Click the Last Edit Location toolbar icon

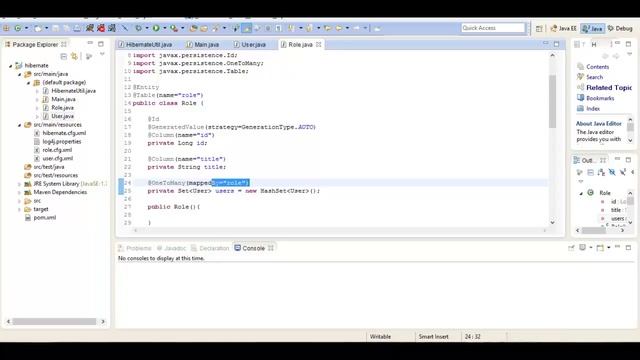pyautogui.click(x=327, y=28)
